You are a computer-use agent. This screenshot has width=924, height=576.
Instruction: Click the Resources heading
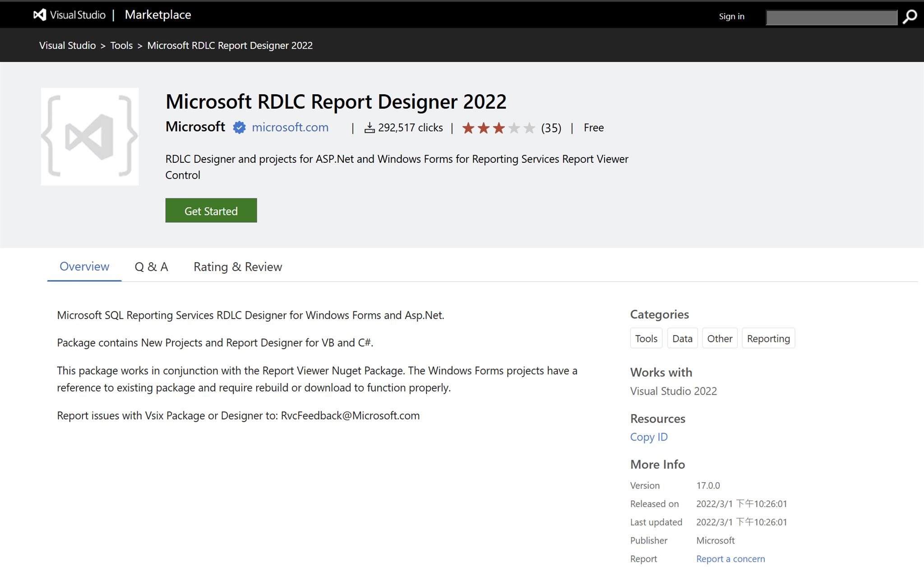pos(657,419)
